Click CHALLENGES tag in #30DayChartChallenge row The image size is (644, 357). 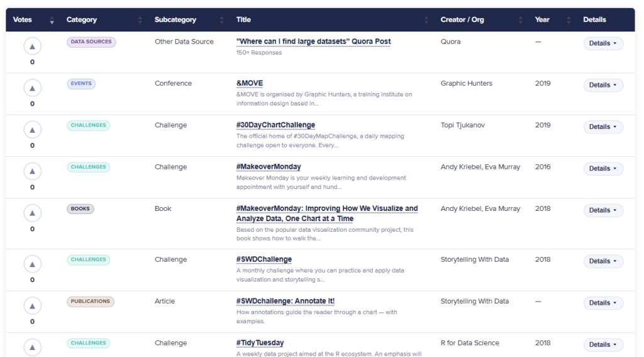tap(88, 125)
